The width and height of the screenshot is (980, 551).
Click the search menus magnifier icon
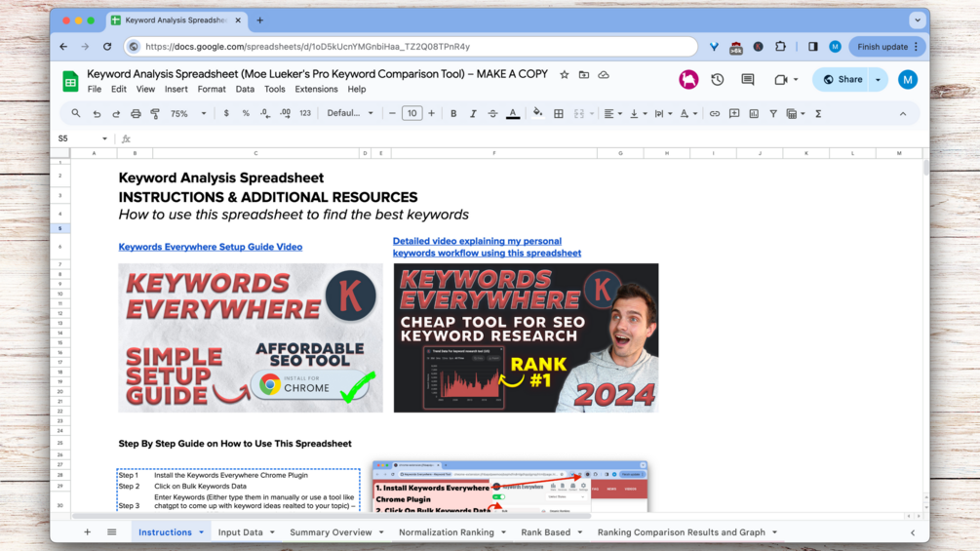[76, 114]
